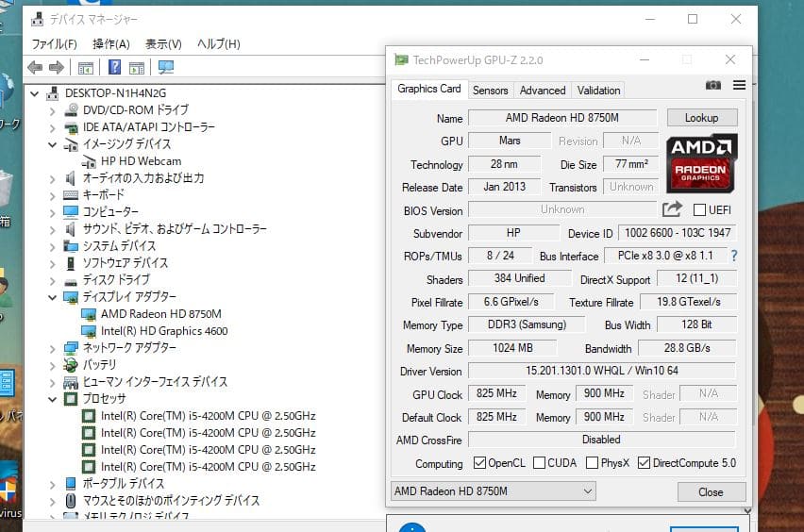
Task: Switch to the Sensors tab
Action: pyautogui.click(x=490, y=91)
